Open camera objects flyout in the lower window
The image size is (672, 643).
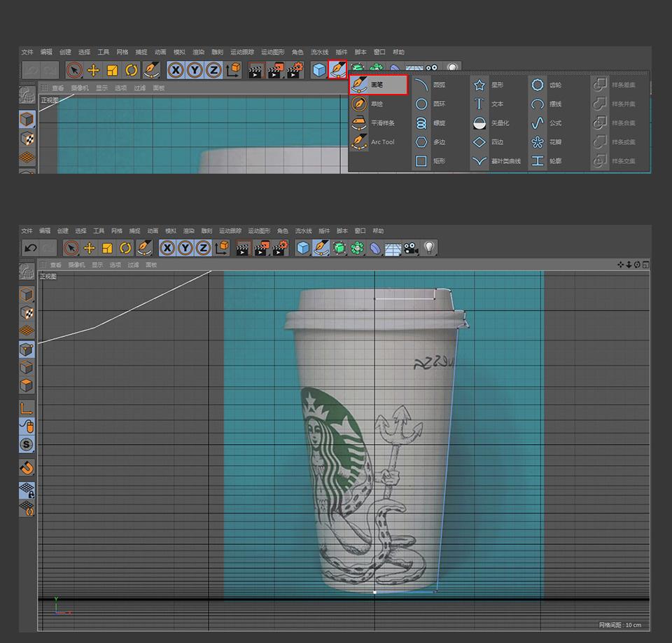pos(411,248)
